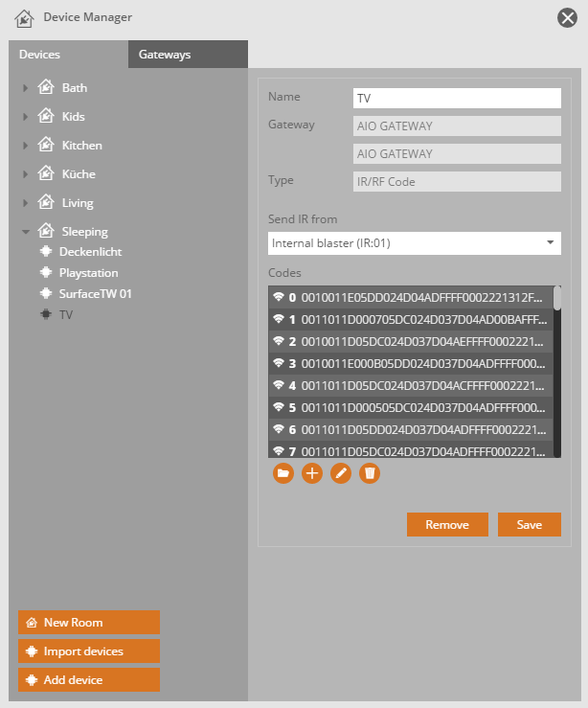This screenshot has width=588, height=708.
Task: Click the plus icon to add code
Action: click(312, 473)
